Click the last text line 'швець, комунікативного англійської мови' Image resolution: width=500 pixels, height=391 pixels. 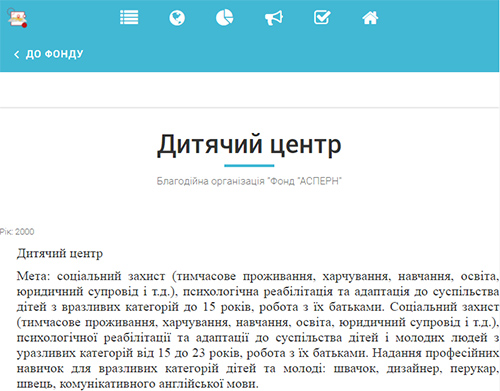pyautogui.click(x=137, y=384)
